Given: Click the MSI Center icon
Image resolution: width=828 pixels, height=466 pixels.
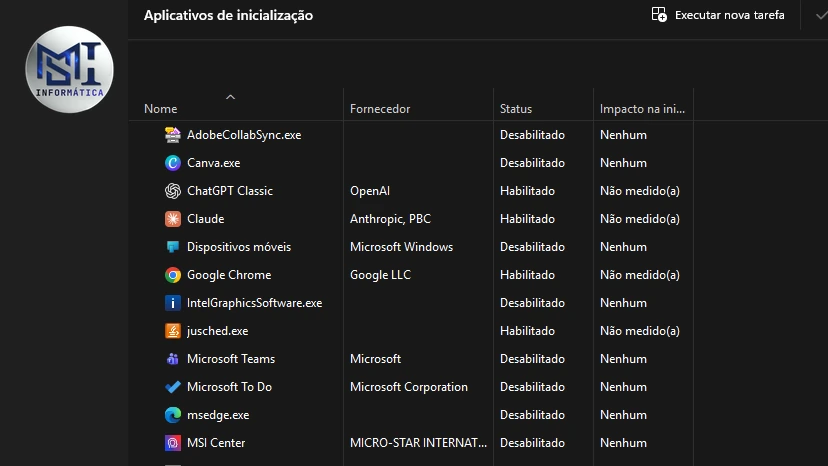Looking at the screenshot, I should (173, 443).
